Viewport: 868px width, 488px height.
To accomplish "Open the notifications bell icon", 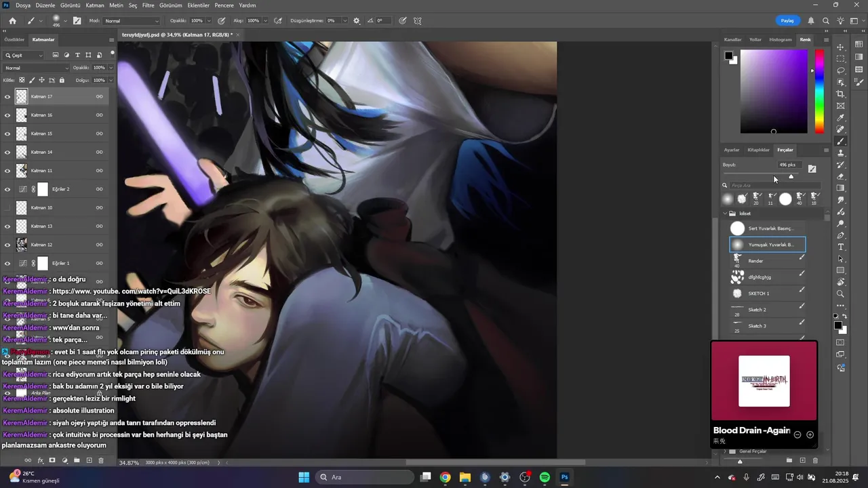I will pos(812,21).
